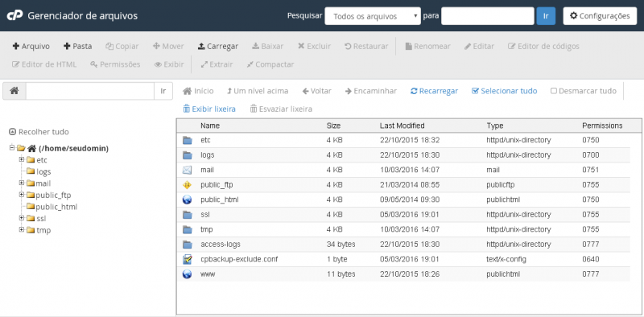Go to Início in navigation bar

[x=198, y=91]
